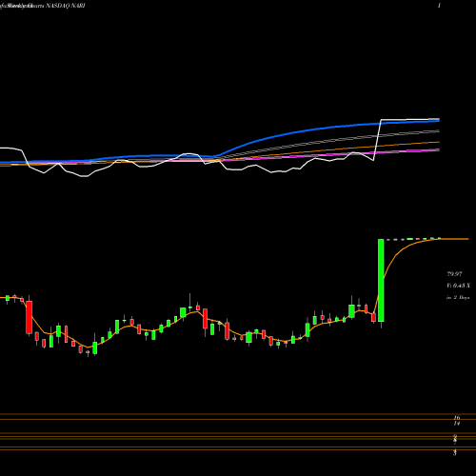Click the V: 0.43 X volume label
Image resolution: width=476 pixels, height=476 pixels.
(x=458, y=286)
